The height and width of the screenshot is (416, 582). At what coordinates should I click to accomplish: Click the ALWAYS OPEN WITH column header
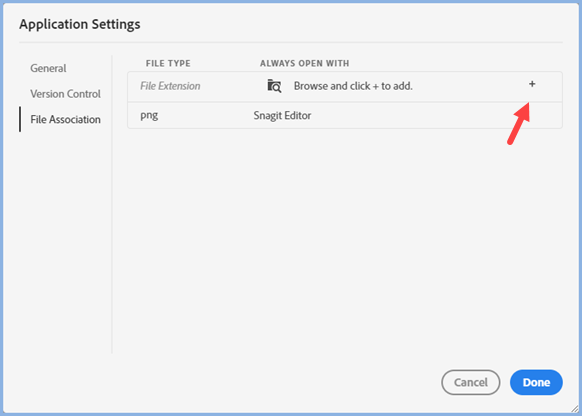(x=304, y=63)
